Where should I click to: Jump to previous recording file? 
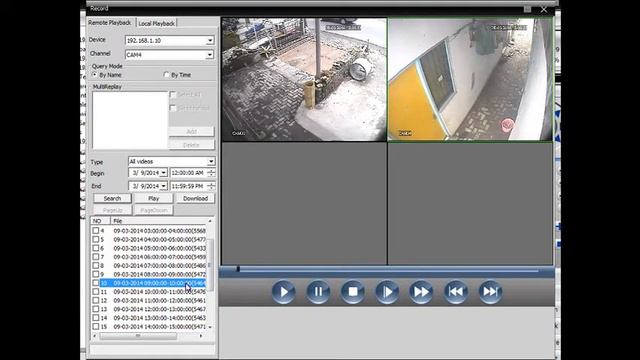[x=456, y=291]
